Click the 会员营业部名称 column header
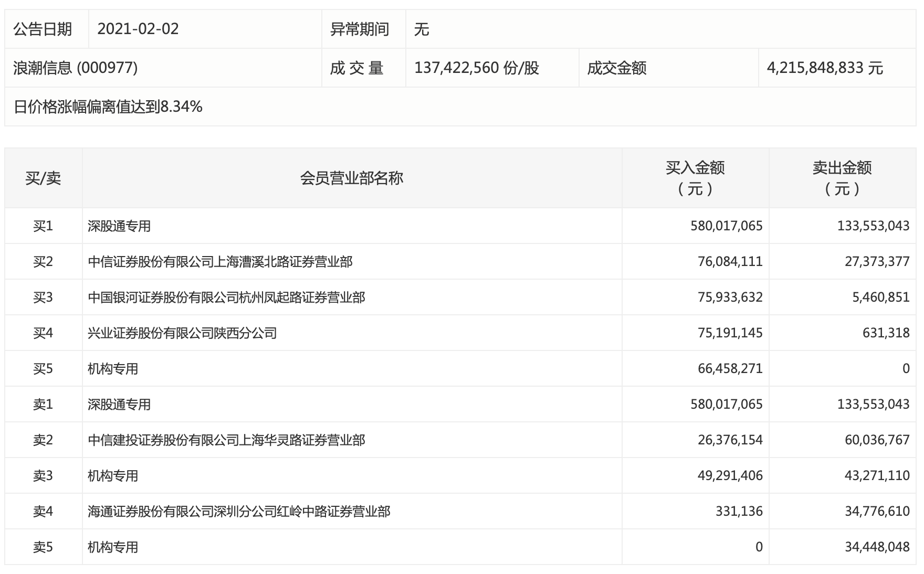The image size is (924, 574). pos(352,178)
